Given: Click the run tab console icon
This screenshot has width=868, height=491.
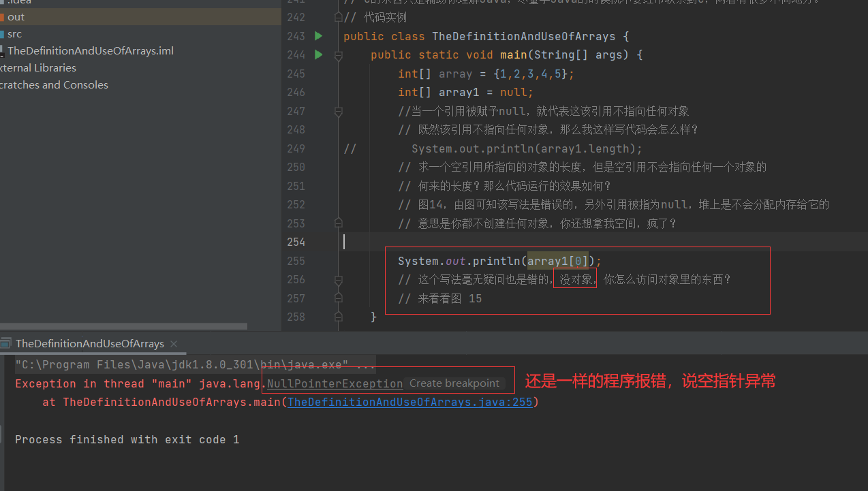Looking at the screenshot, I should pyautogui.click(x=5, y=344).
